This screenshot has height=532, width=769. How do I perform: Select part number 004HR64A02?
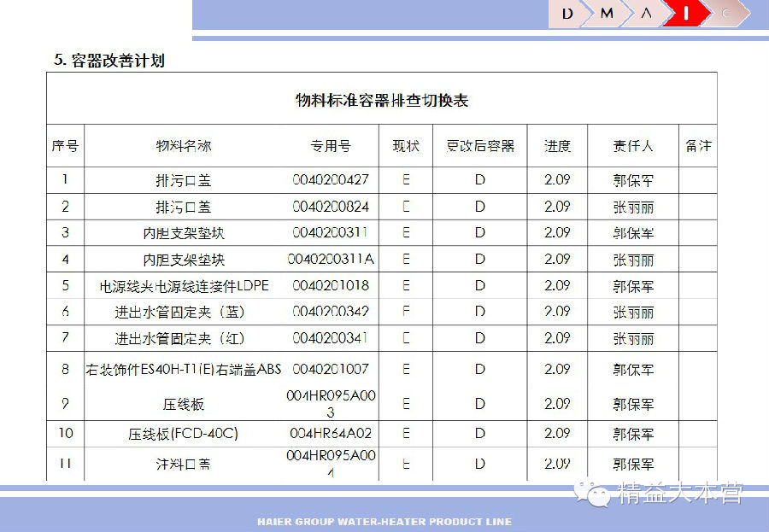pos(331,433)
